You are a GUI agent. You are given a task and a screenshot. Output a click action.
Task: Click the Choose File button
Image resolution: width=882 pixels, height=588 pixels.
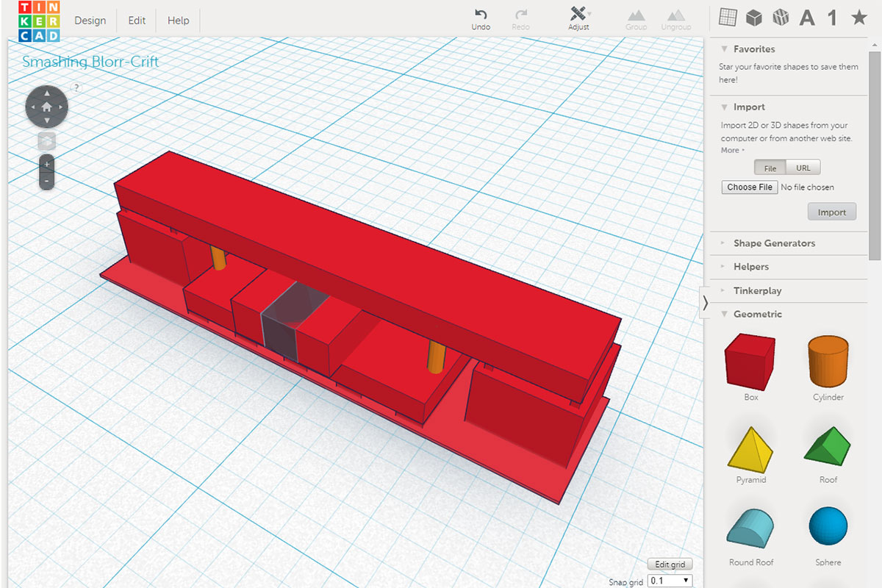click(x=749, y=187)
